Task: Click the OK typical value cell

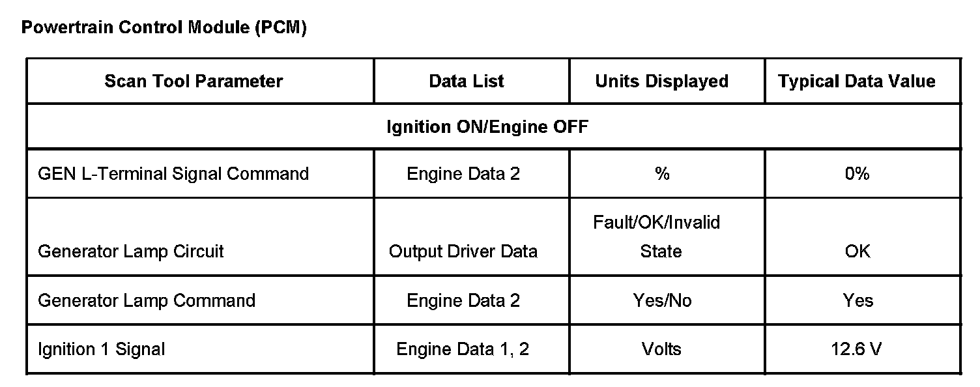Action: coord(857,251)
